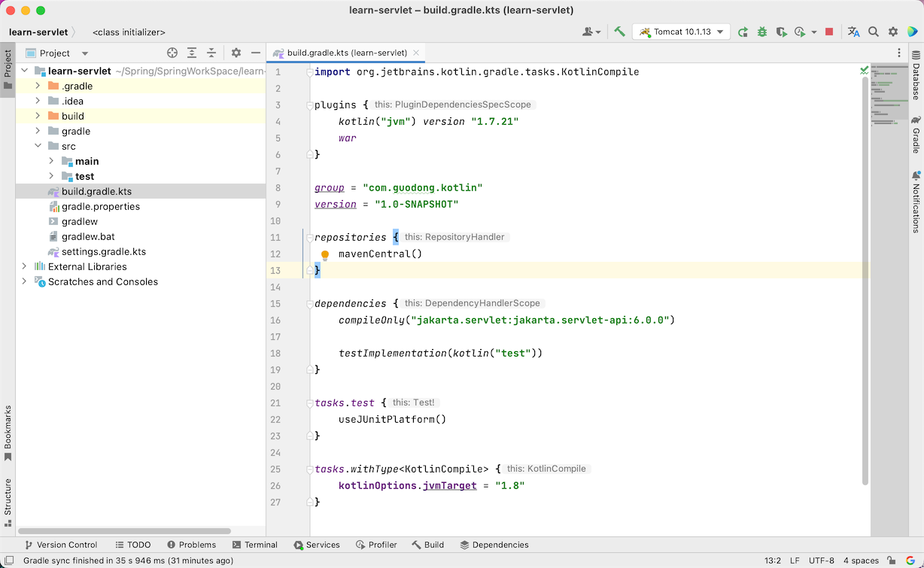924x568 pixels.
Task: Build the project with the hammer icon
Action: 619,32
